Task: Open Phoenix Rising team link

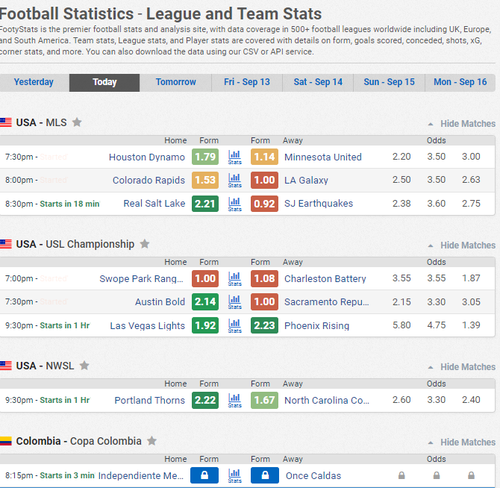Action: (x=317, y=326)
